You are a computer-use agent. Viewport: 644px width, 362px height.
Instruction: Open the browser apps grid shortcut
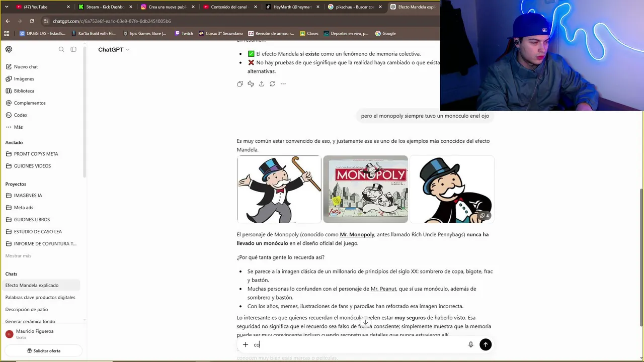[7, 34]
